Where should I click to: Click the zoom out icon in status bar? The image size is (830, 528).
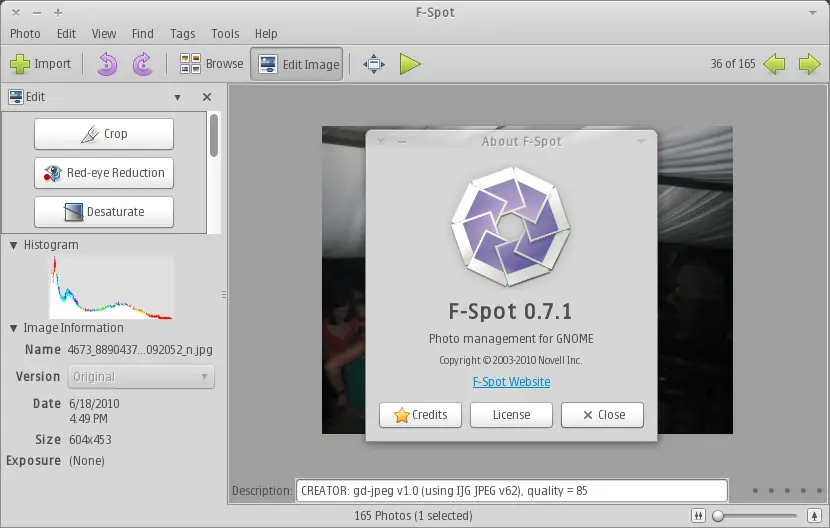(x=698, y=515)
